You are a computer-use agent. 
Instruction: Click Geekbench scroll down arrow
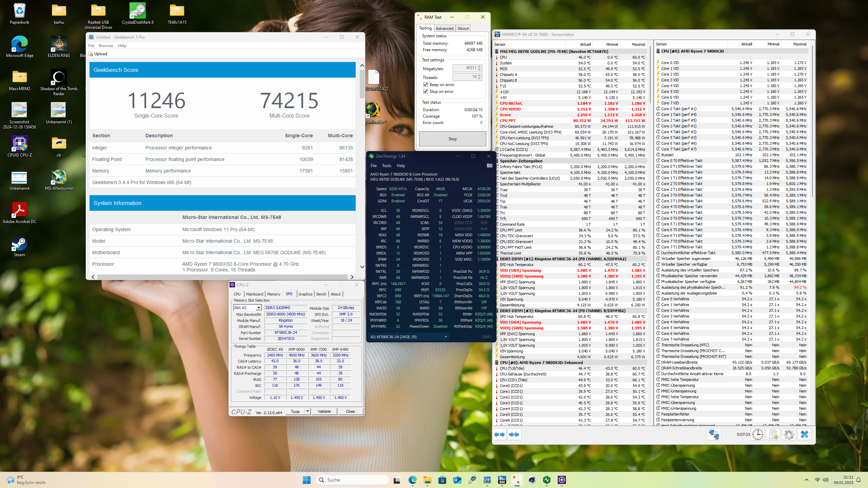[x=362, y=267]
